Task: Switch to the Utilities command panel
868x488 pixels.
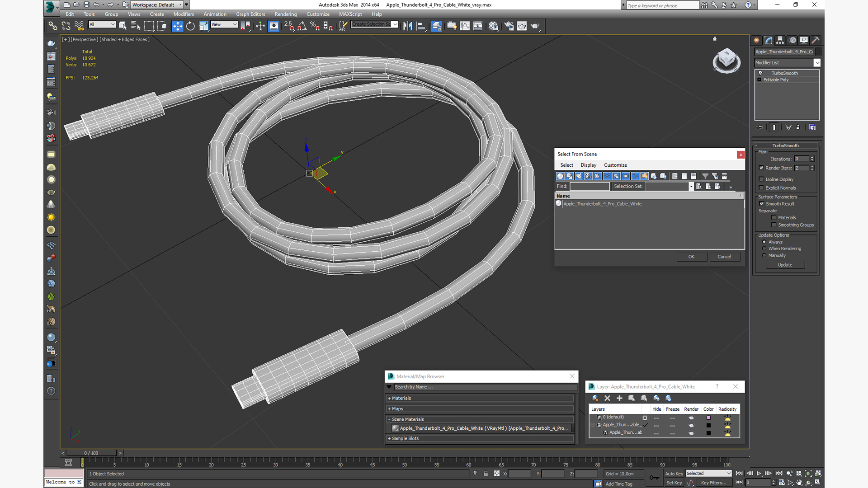Action: point(816,40)
